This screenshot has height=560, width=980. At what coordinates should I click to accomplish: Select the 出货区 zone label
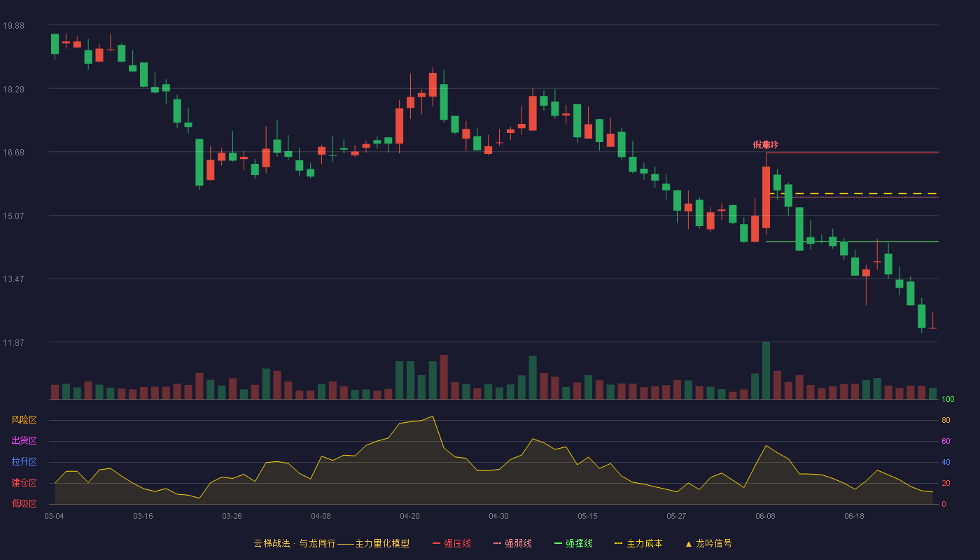coord(24,441)
